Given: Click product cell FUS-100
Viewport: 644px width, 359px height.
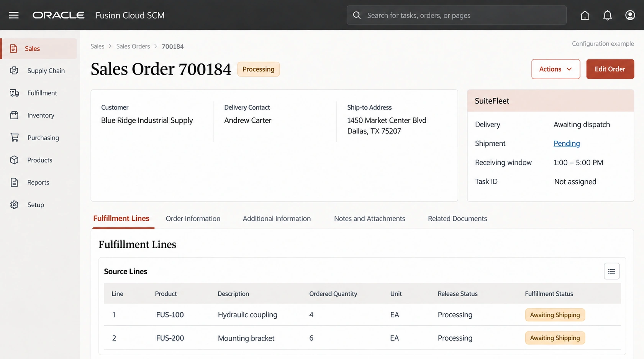Looking at the screenshot, I should 170,315.
